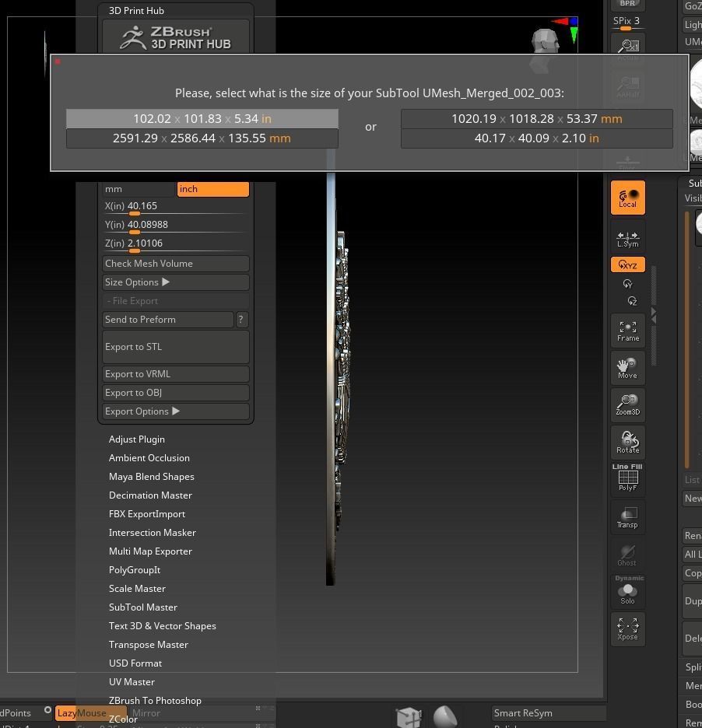702x728 pixels.
Task: Open Intersection Masker plugin
Action: (152, 533)
